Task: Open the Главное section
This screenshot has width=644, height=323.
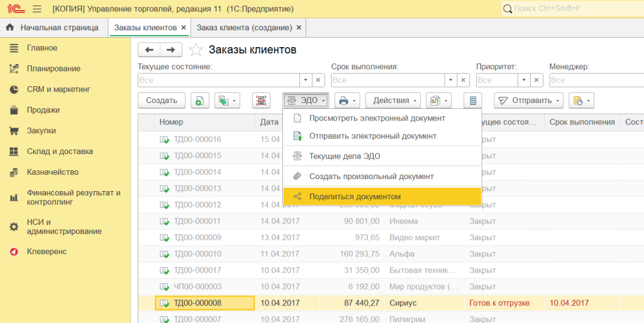Action: click(x=42, y=48)
